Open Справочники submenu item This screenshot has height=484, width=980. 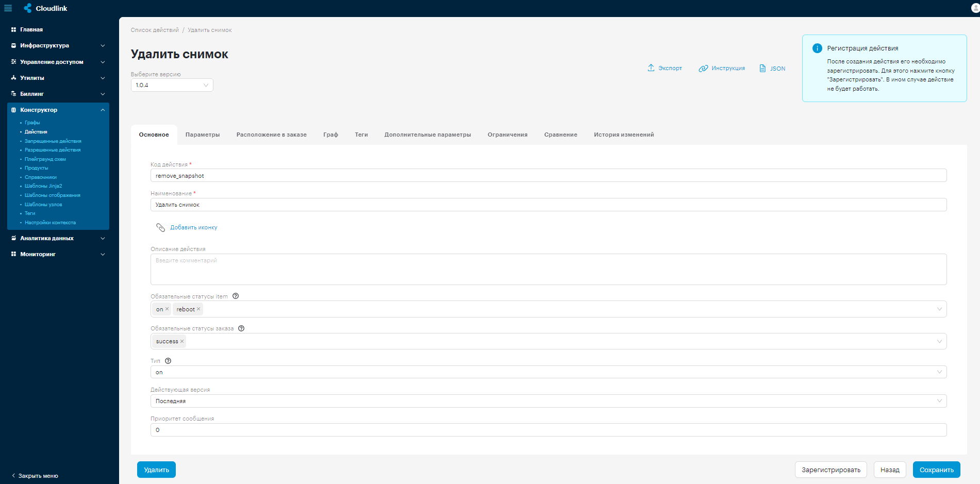click(x=41, y=177)
